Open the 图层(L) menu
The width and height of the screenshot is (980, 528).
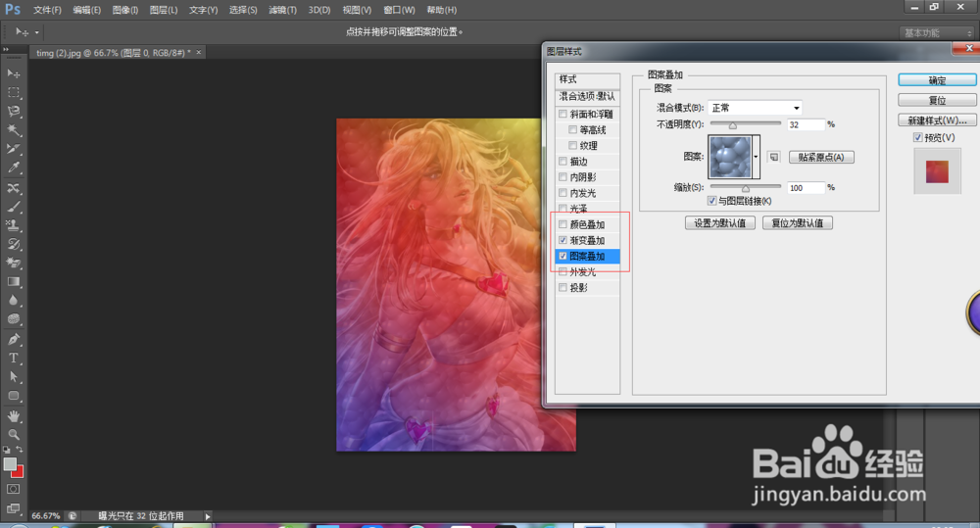(164, 10)
